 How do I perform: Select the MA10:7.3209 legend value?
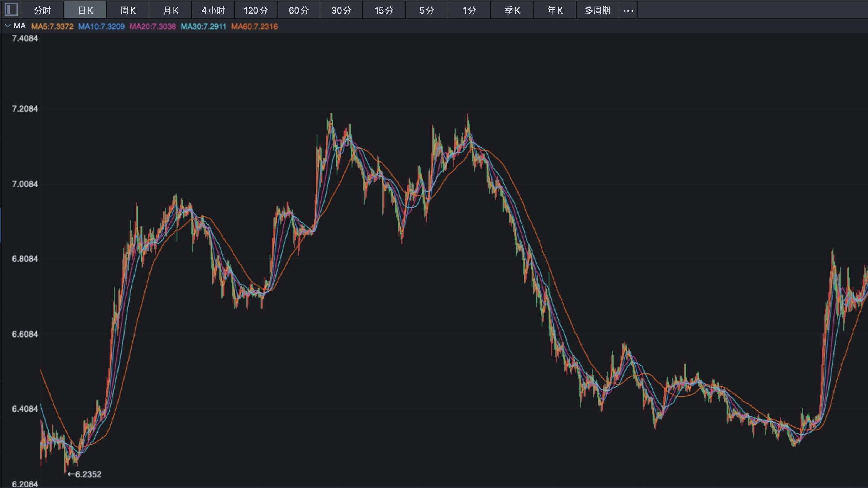[101, 26]
